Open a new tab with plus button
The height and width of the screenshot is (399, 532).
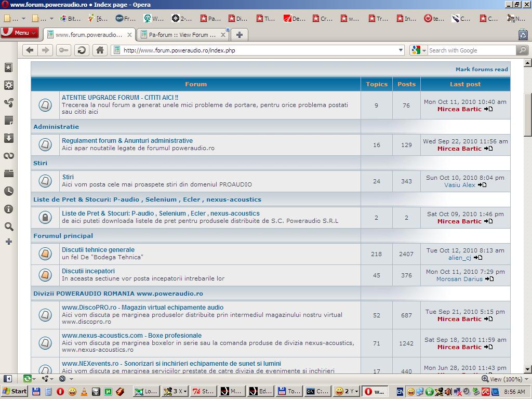[239, 35]
